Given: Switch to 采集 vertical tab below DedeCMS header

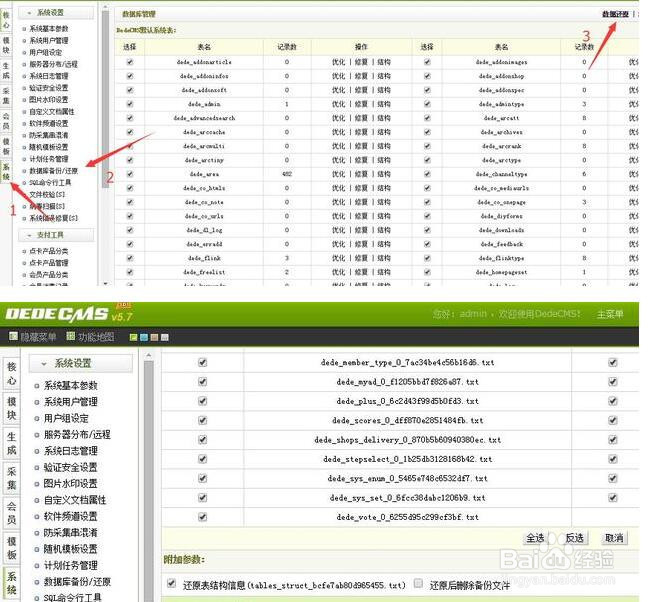Looking at the screenshot, I should click(x=12, y=478).
